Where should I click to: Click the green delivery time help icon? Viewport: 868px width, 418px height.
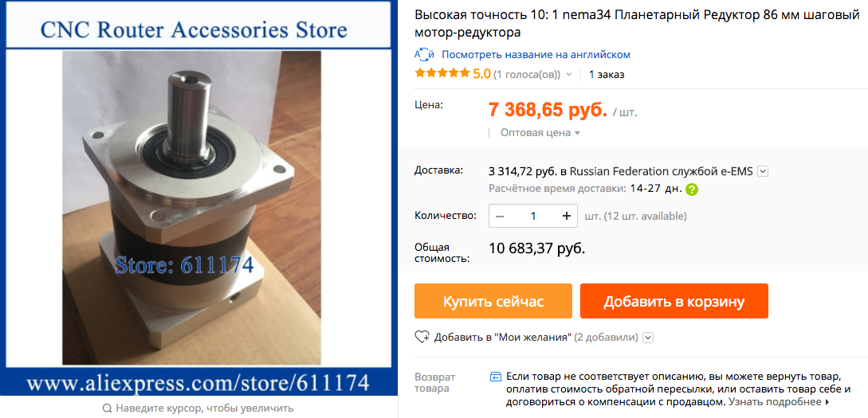click(x=691, y=189)
